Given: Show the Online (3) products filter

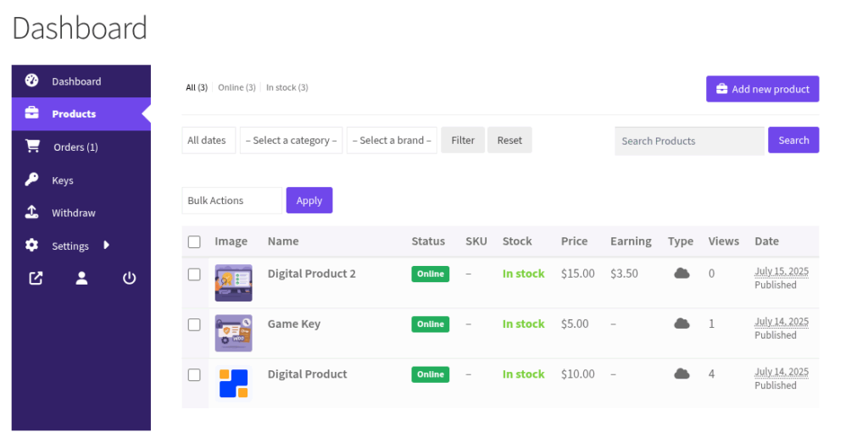Looking at the screenshot, I should click(x=237, y=87).
